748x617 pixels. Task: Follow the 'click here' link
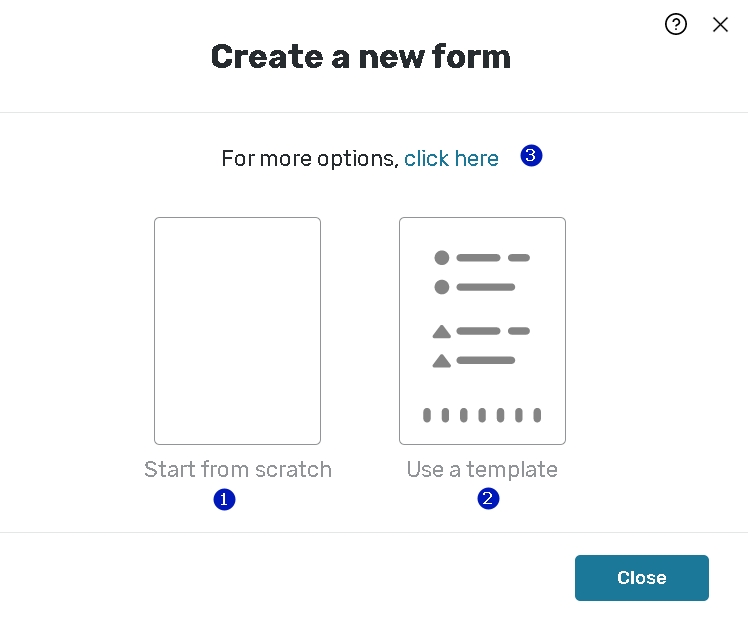451,158
